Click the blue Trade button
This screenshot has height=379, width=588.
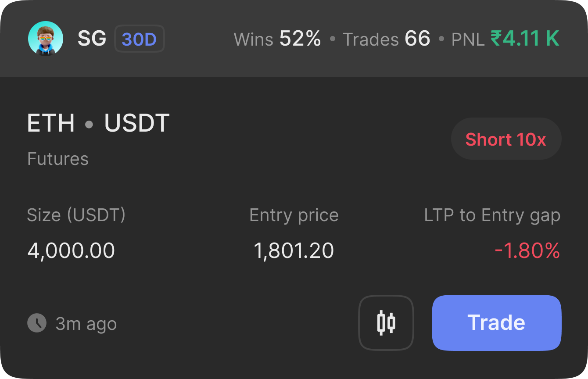click(x=497, y=323)
